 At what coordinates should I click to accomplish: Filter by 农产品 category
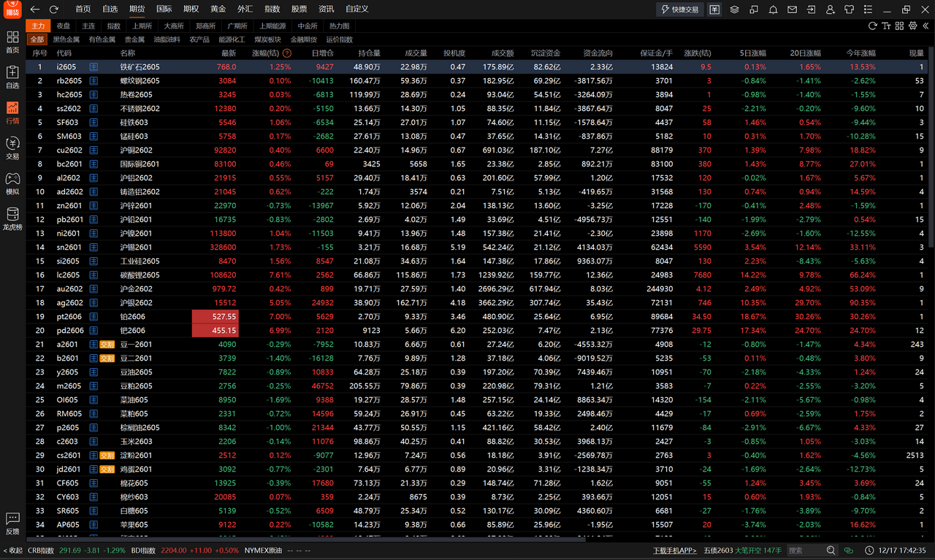(x=199, y=39)
